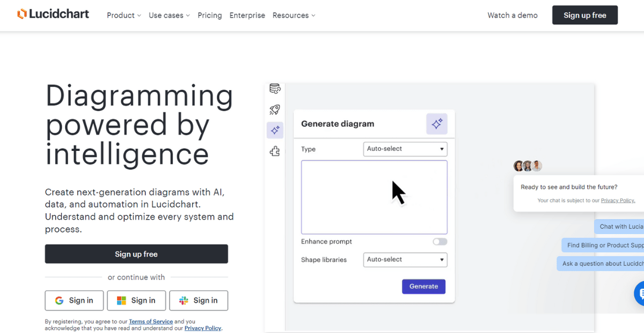Image resolution: width=644 pixels, height=333 pixels.
Task: Select the linked data icon in the sidebar
Action: click(x=275, y=89)
